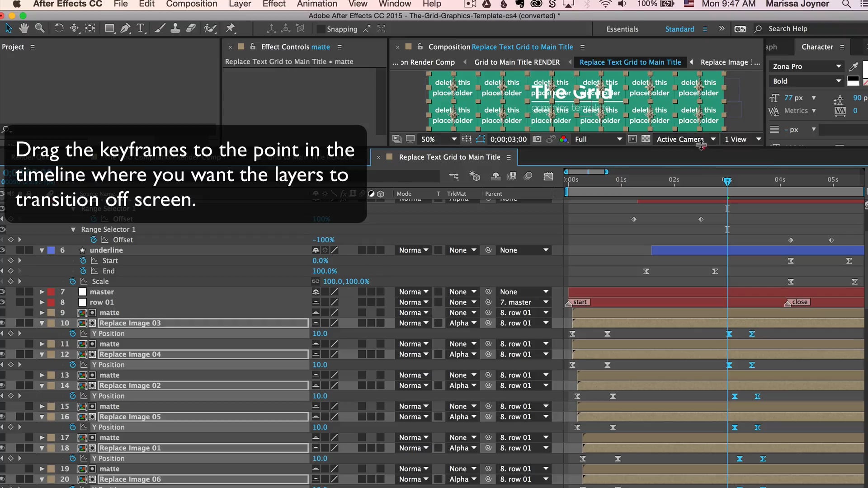This screenshot has height=488, width=868.
Task: Select the Puppet Pin tool
Action: [x=231, y=28]
